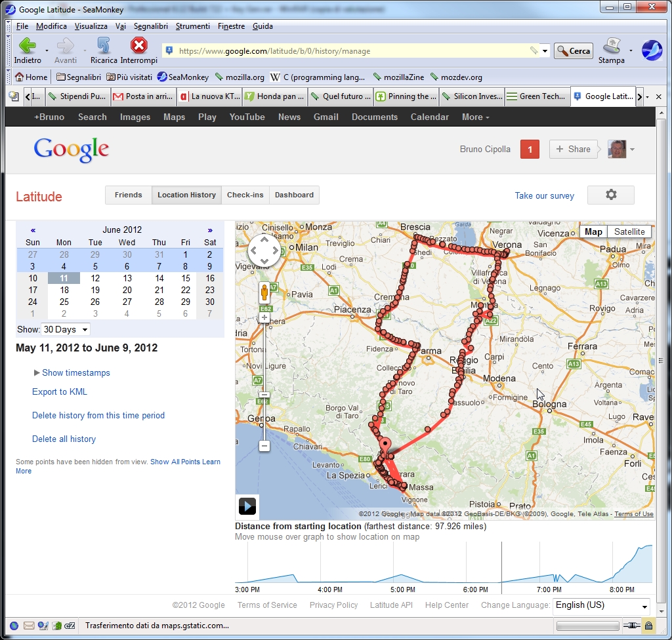Open the Strumenti menu

coord(192,26)
